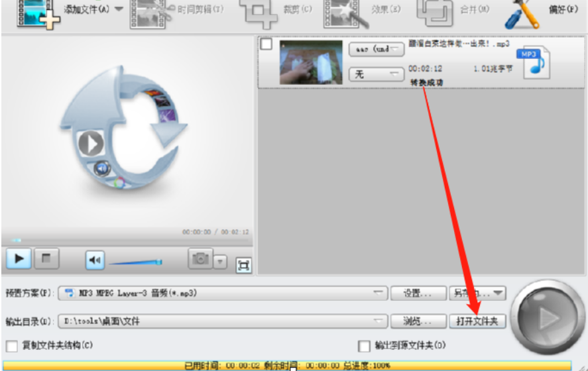Click the Open Folder (打开文件夹) button
The image size is (588, 371).
point(477,321)
